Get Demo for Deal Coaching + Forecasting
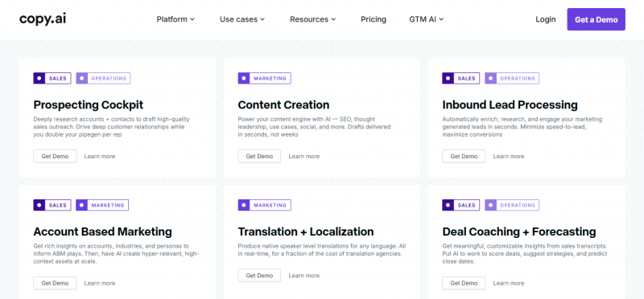The image size is (644, 299). coord(464,283)
